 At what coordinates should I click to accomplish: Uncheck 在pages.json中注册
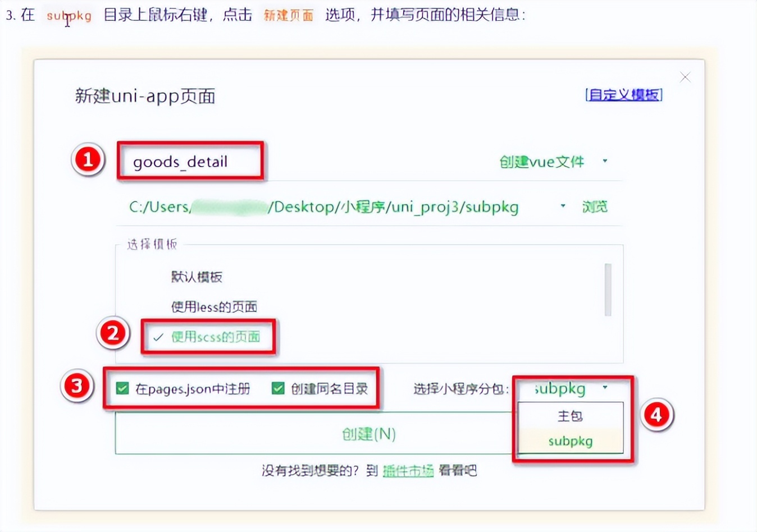[121, 388]
